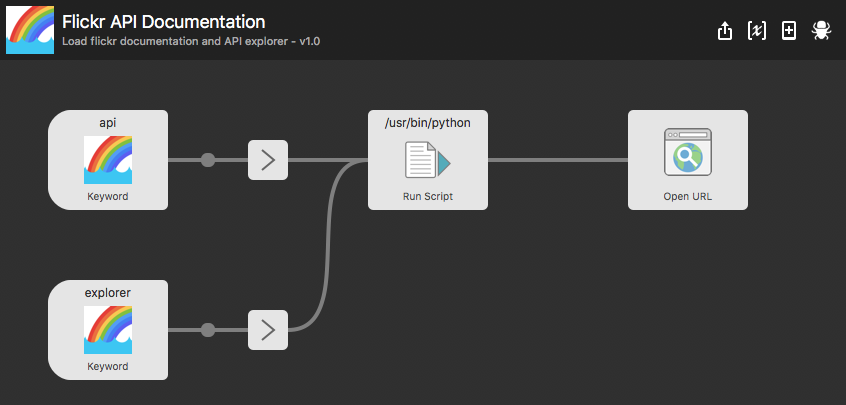This screenshot has width=846, height=405.
Task: Click the 'Run Script' label
Action: pos(428,196)
